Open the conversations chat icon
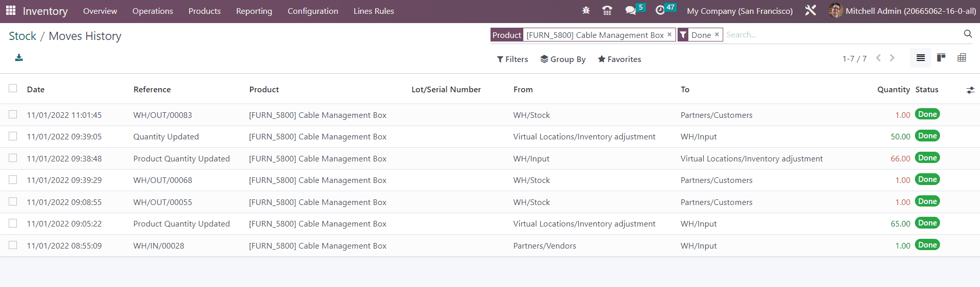 [630, 11]
